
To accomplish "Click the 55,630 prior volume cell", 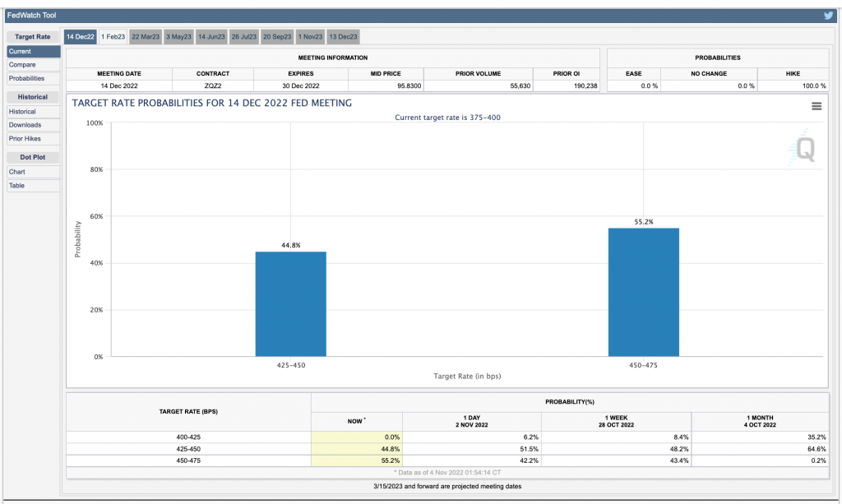I will click(x=478, y=86).
